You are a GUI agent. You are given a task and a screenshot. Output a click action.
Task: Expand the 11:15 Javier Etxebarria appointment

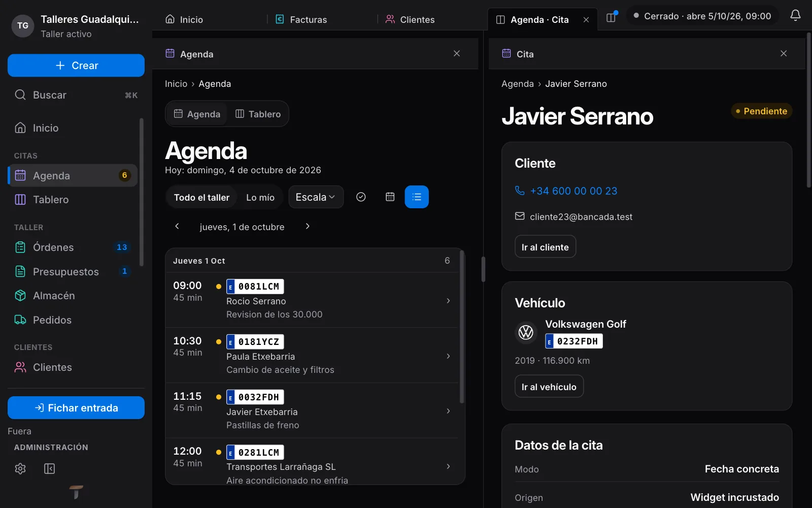[312, 410]
